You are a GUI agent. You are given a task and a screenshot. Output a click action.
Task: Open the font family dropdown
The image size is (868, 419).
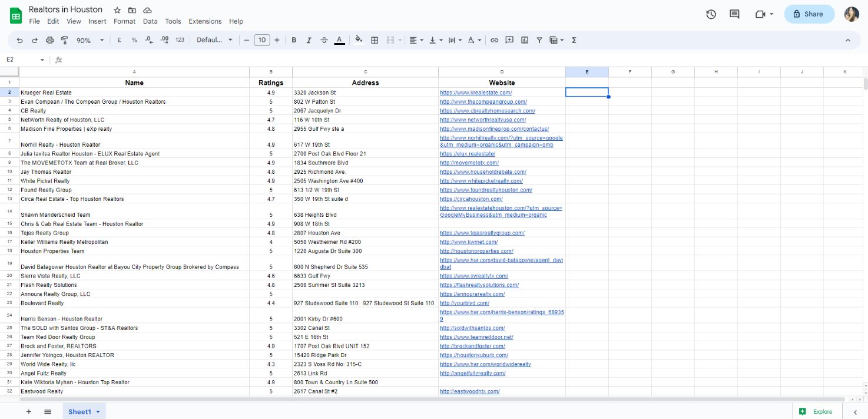pos(214,40)
